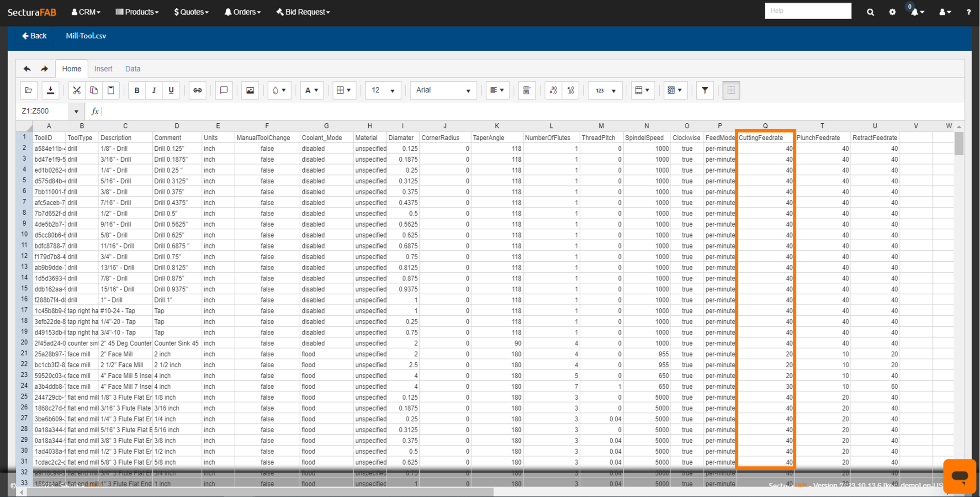The height and width of the screenshot is (497, 980).
Task: Click the insert image icon
Action: point(250,90)
